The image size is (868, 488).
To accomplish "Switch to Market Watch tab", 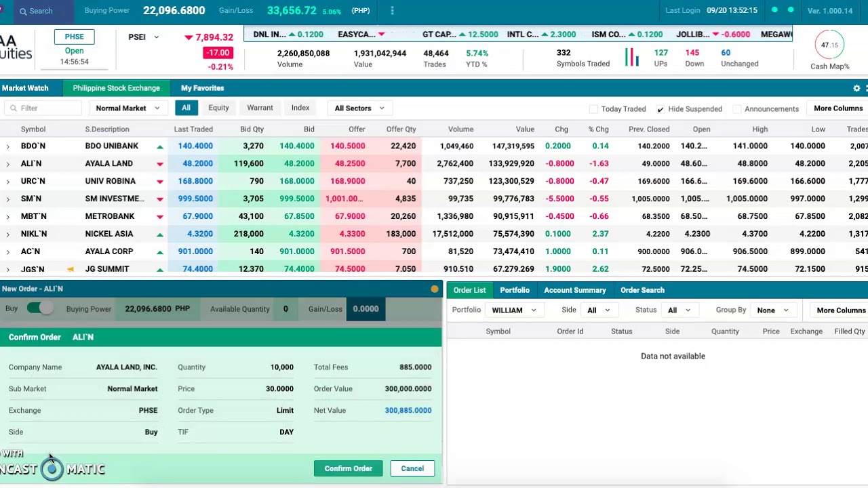I will point(25,88).
